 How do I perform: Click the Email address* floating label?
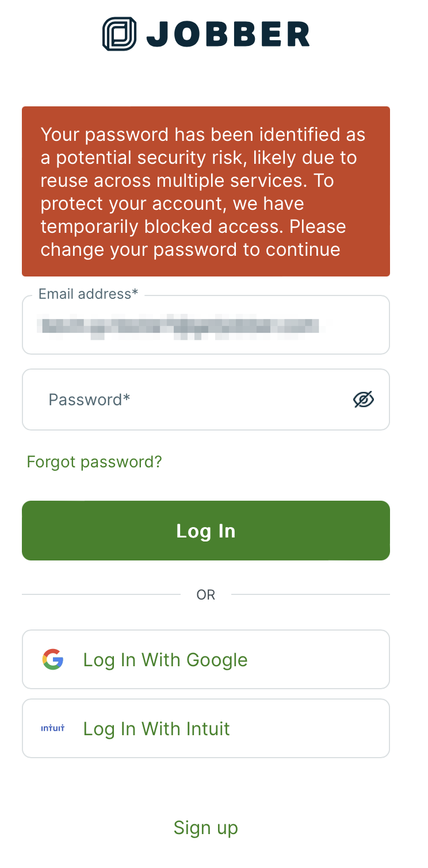(88, 294)
